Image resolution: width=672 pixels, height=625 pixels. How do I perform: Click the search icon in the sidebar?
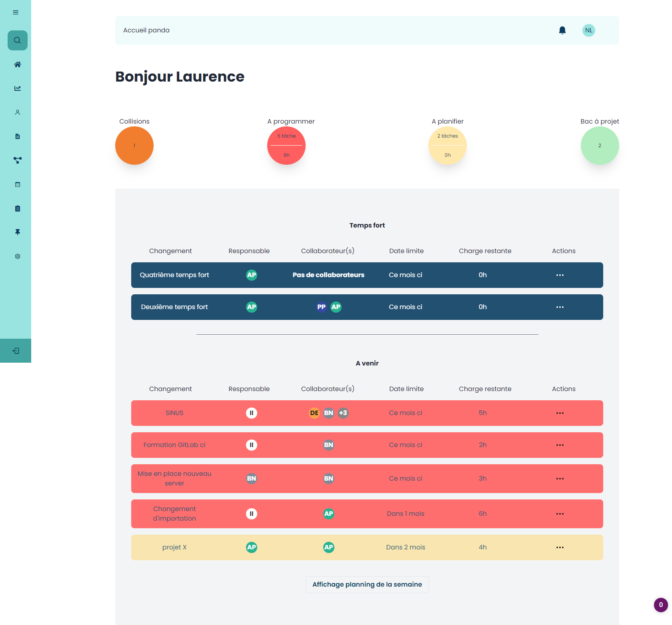pyautogui.click(x=17, y=40)
